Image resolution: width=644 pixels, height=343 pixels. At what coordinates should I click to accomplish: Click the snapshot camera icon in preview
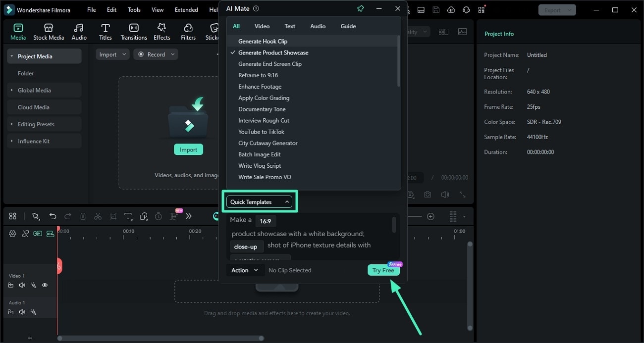(427, 195)
